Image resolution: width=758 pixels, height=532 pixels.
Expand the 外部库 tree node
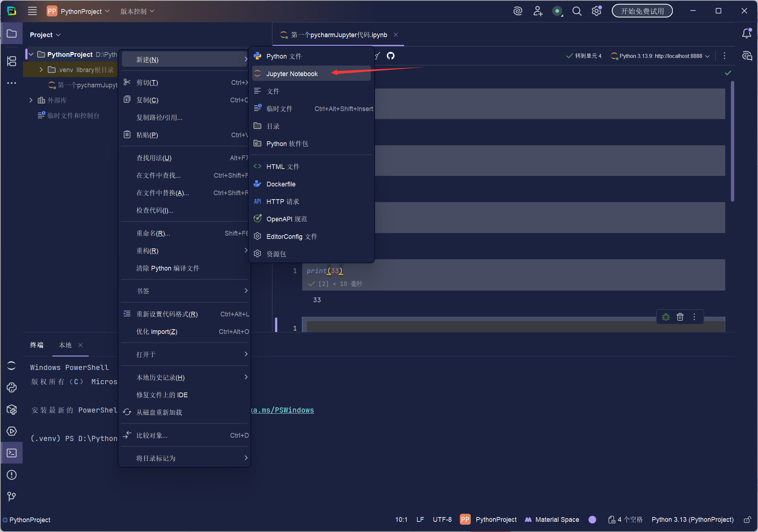click(x=31, y=100)
